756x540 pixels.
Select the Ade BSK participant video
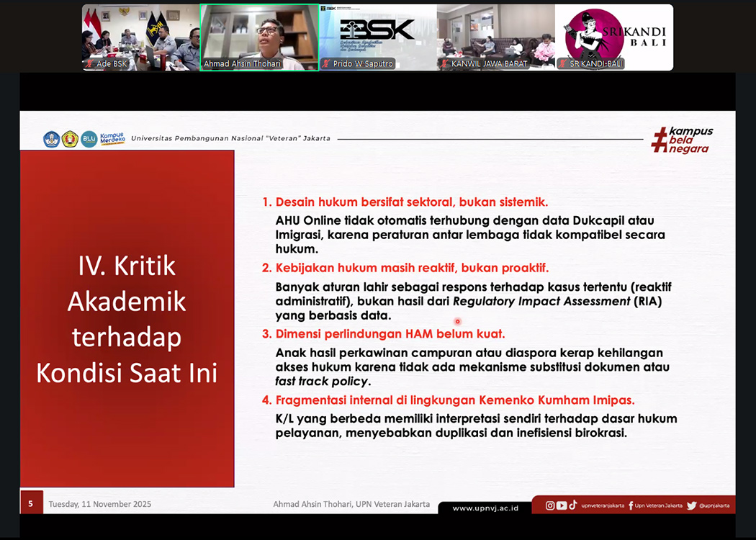coord(140,36)
